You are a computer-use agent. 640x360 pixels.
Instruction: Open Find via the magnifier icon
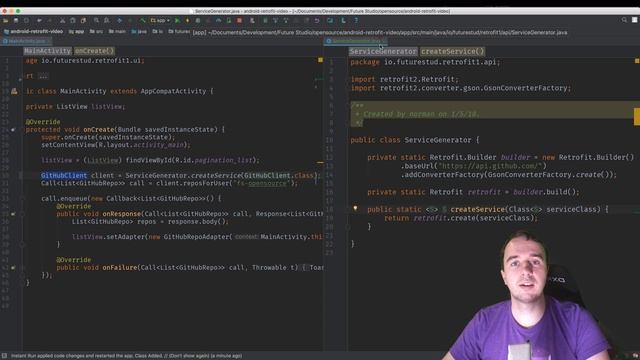[x=96, y=20]
